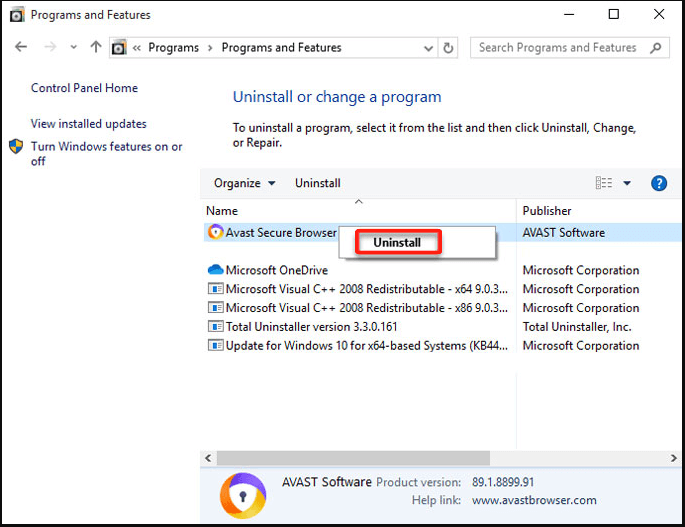Close the Programs and Features window
The image size is (685, 527).
tap(659, 14)
